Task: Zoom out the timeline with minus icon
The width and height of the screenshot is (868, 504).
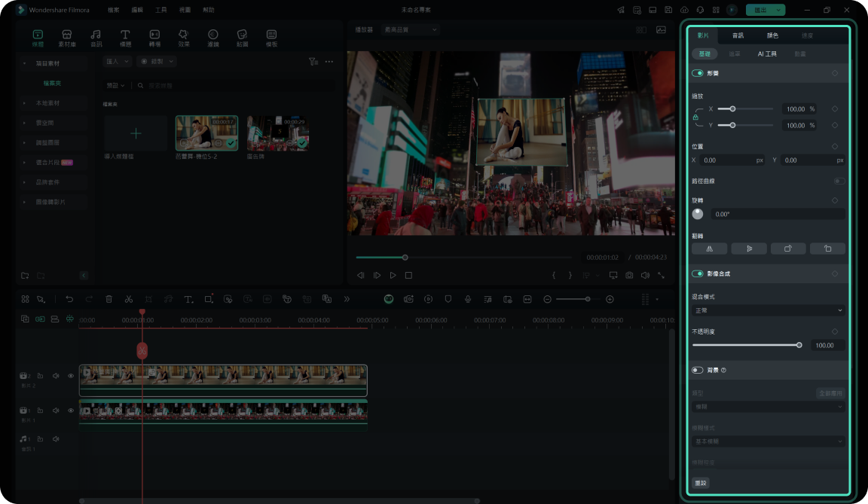Action: coord(548,299)
